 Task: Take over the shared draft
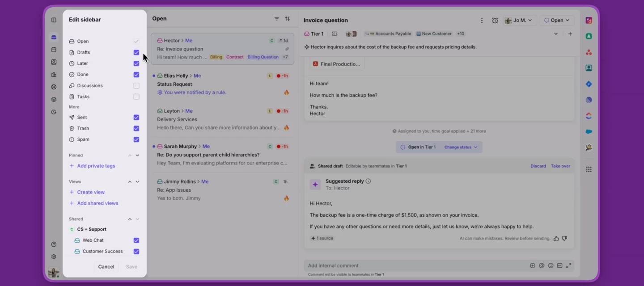[560, 166]
